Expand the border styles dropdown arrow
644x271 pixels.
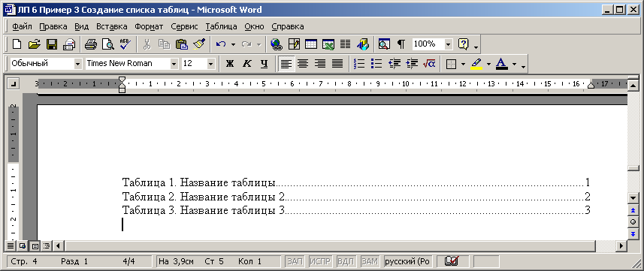[464, 64]
